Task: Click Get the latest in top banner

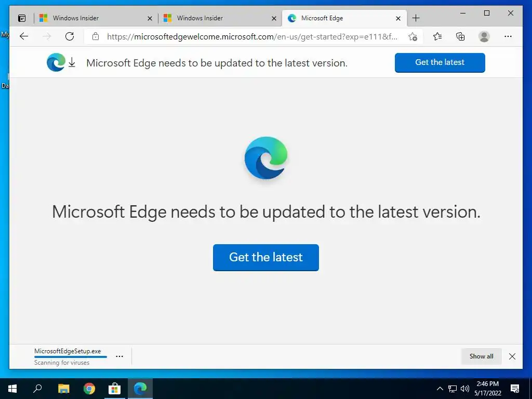Action: point(440,62)
